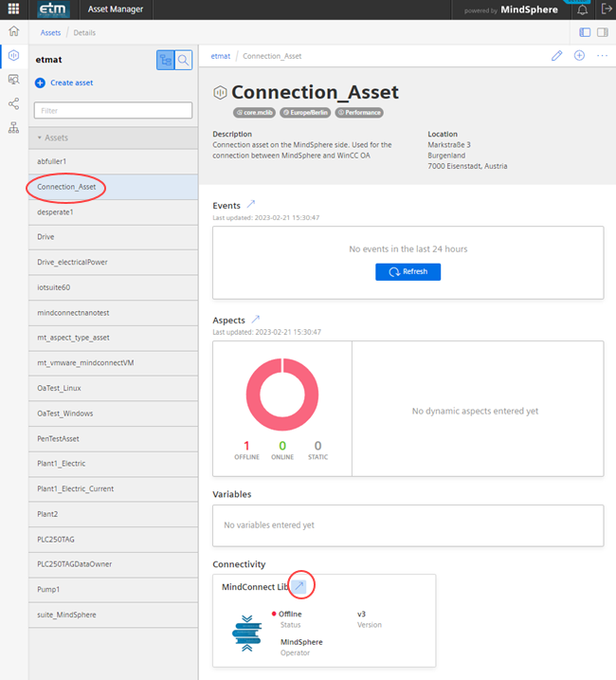
Task: Go to Home in the left sidebar
Action: click(13, 31)
